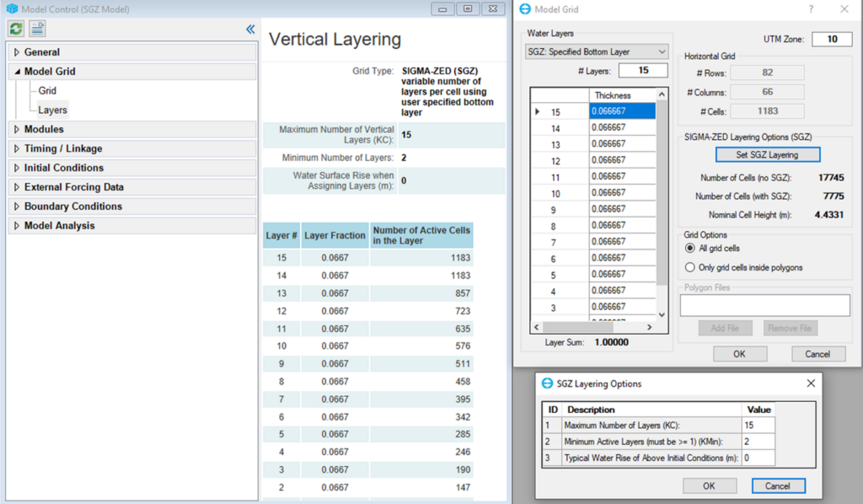Viewport: 863px width, 504px height.
Task: Choose Only grid cells inside polygons
Action: [x=690, y=267]
